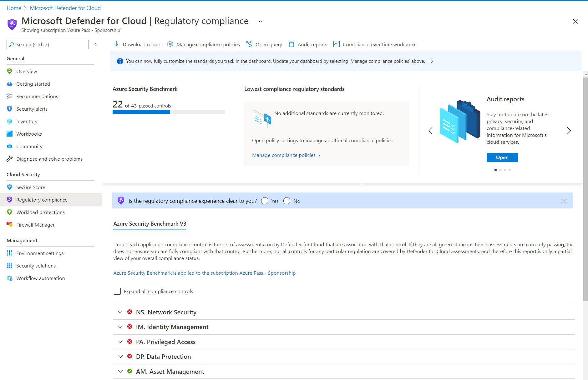588x380 pixels.
Task: Select Azure Security Benchmark V3 tab
Action: tap(150, 224)
